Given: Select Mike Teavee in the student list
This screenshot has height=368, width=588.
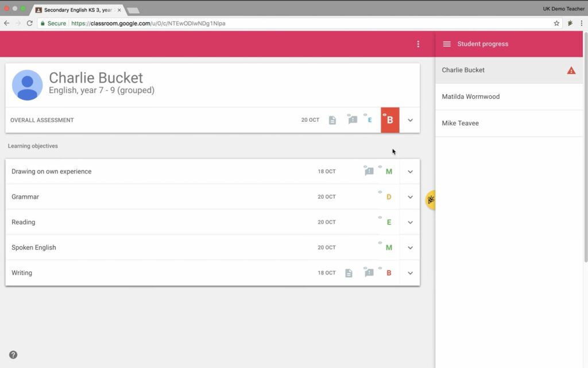Looking at the screenshot, I should 509,123.
